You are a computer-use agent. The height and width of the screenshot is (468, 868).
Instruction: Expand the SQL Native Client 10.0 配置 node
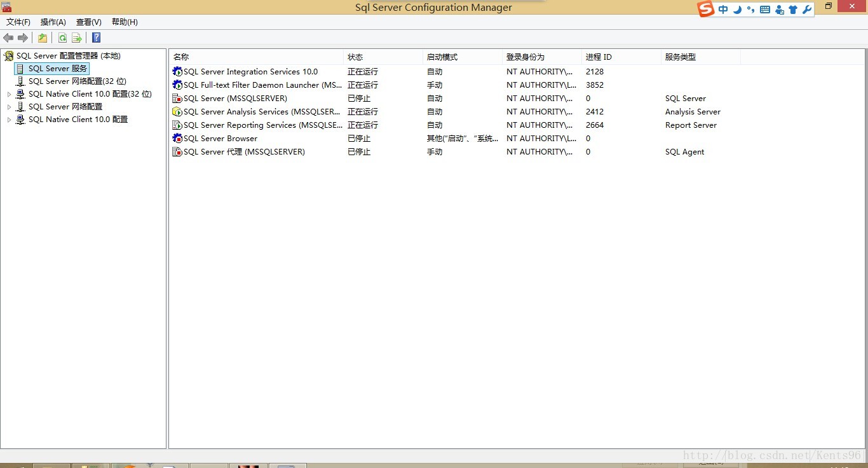9,120
